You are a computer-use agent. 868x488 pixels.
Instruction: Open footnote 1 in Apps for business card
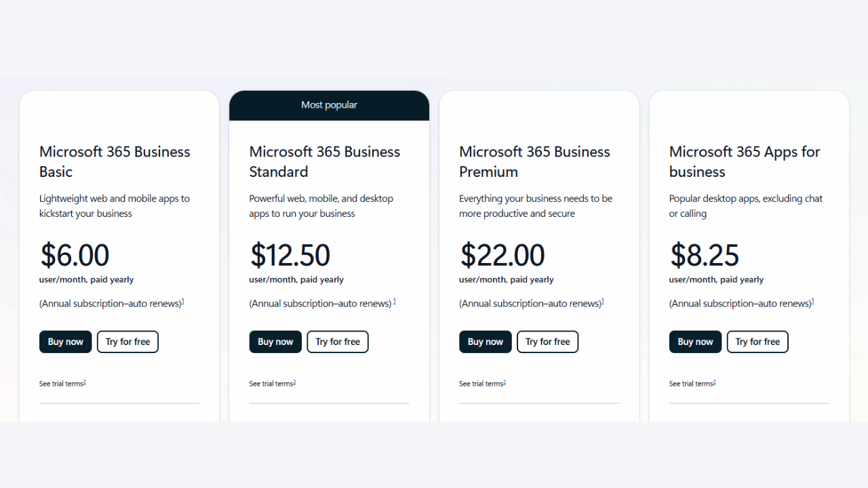[x=813, y=301]
